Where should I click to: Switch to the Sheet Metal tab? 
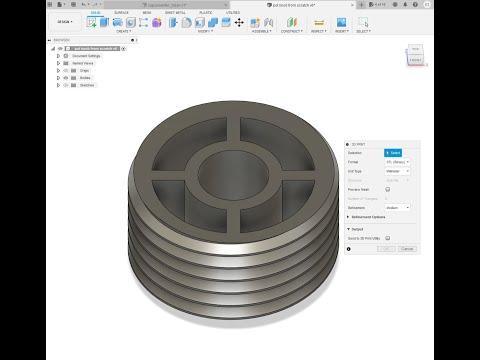tap(175, 13)
